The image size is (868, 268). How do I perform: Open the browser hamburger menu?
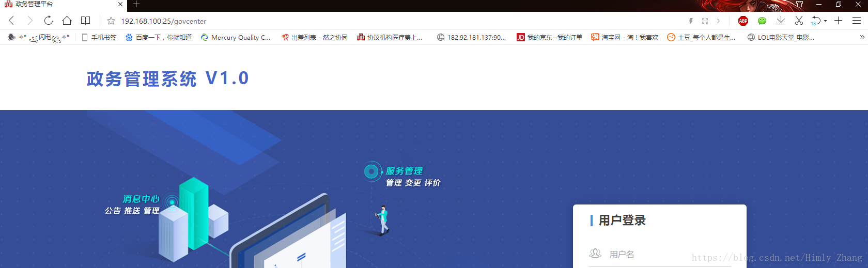(x=857, y=21)
